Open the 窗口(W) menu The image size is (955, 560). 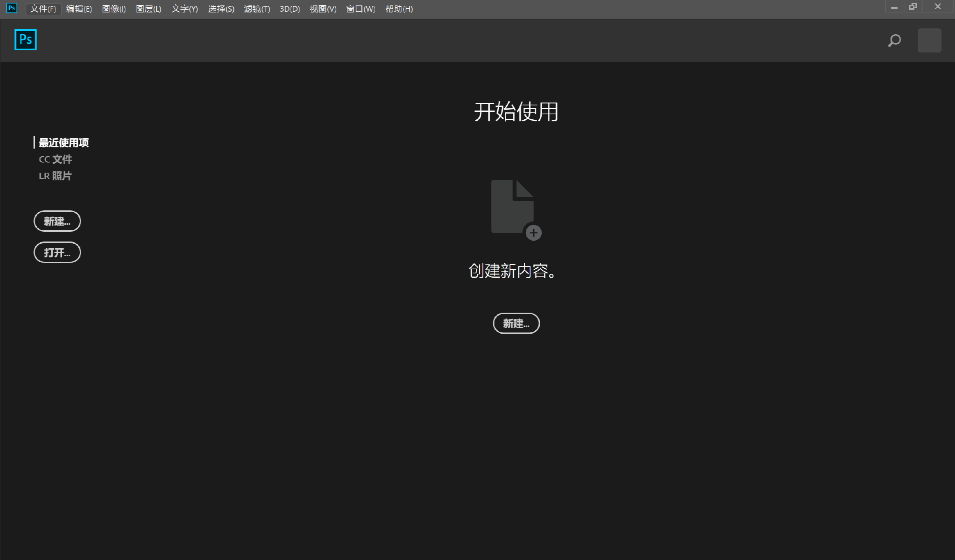click(360, 9)
